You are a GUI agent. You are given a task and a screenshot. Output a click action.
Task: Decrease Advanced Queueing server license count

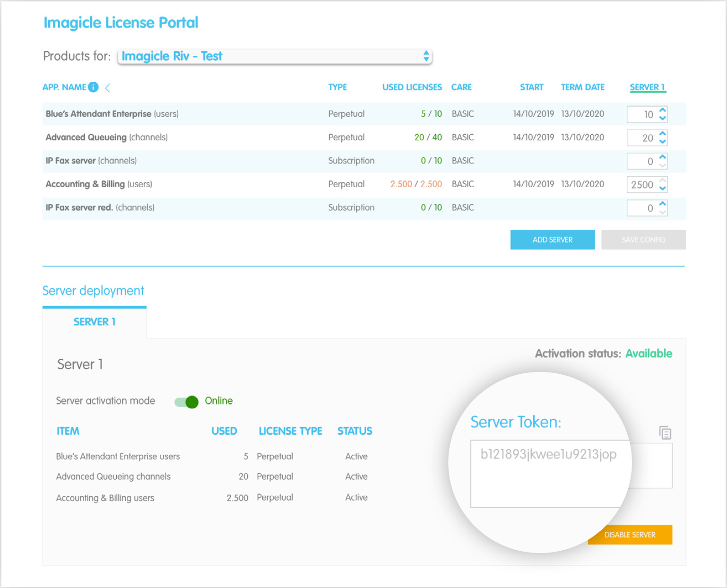663,142
